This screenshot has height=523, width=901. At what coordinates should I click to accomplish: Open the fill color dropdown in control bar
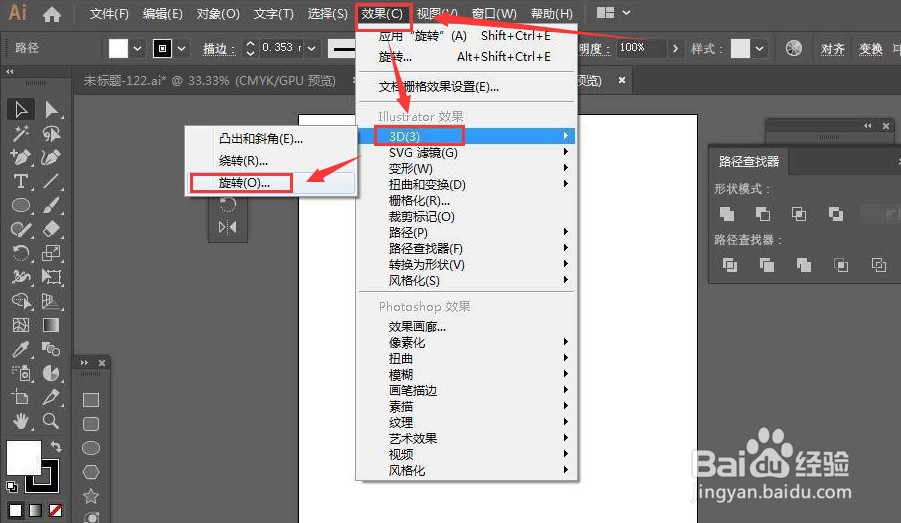point(137,48)
